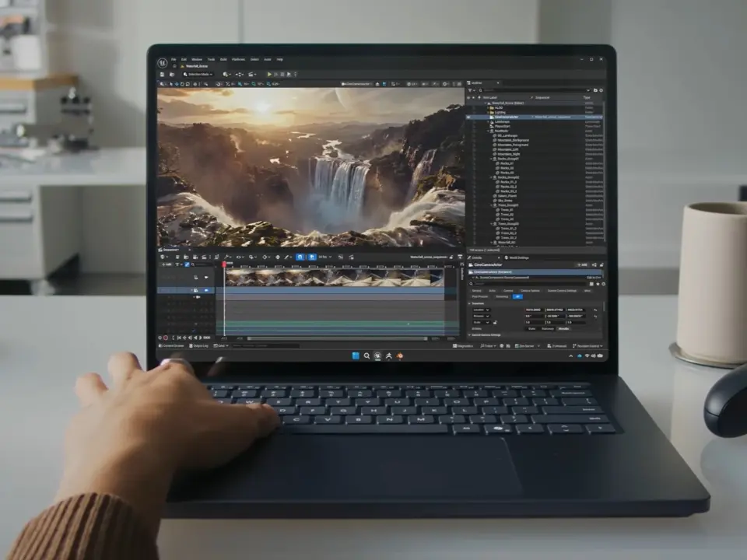Open Blender from the taskbar
The height and width of the screenshot is (560, 747).
point(400,355)
